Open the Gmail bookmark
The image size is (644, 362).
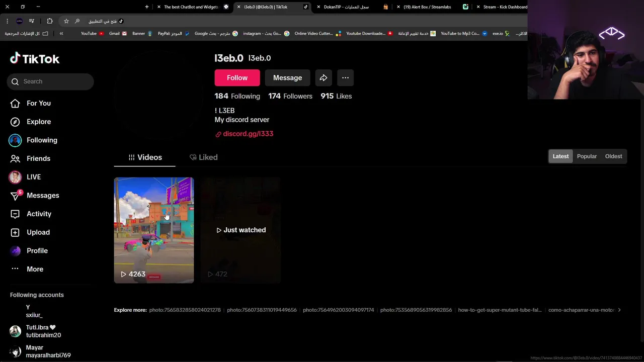pos(118,34)
